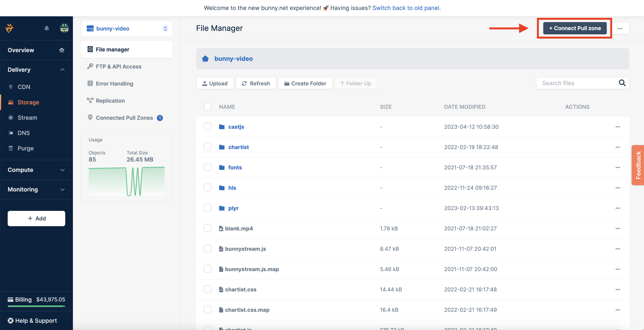Check the bunnystream.js checkbox

pyautogui.click(x=207, y=249)
